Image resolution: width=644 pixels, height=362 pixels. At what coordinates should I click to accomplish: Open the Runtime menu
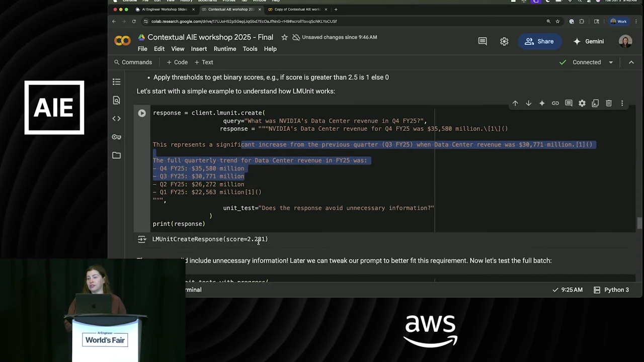pyautogui.click(x=225, y=49)
